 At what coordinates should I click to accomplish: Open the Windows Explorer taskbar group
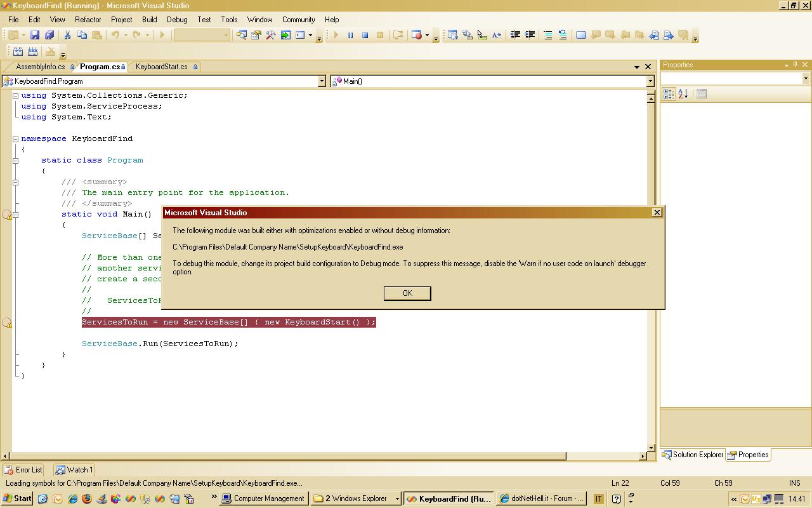click(x=357, y=498)
